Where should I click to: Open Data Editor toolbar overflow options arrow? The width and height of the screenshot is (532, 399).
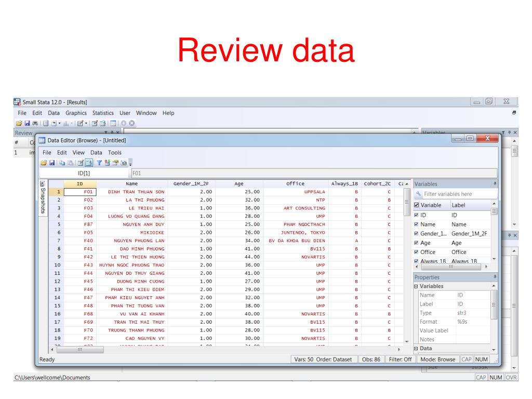[130, 164]
